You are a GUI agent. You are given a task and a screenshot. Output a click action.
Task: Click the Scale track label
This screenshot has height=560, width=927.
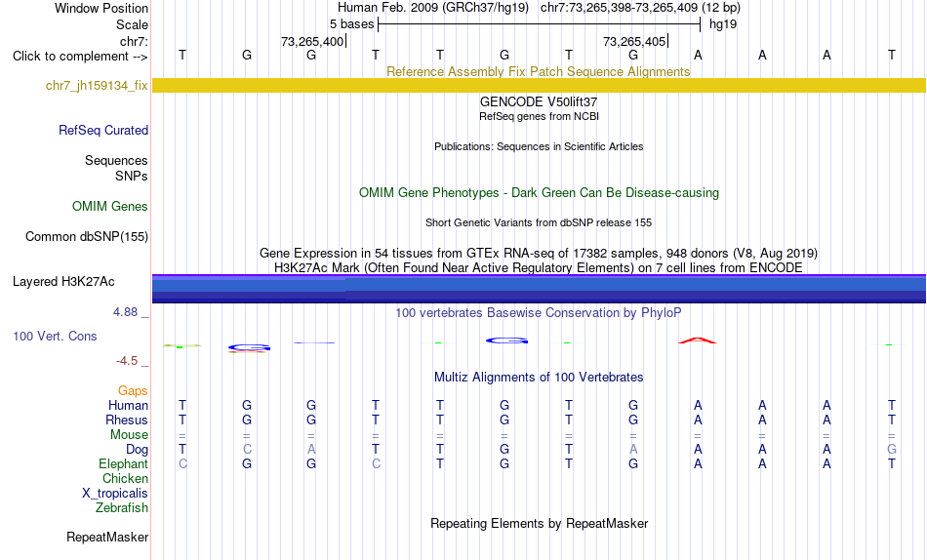tap(133, 24)
